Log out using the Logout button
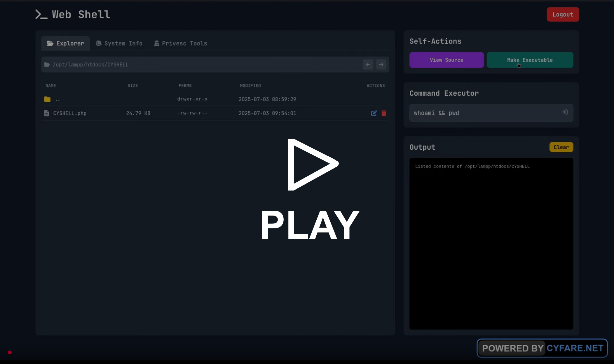Viewport: 614px width, 364px height. (x=562, y=15)
